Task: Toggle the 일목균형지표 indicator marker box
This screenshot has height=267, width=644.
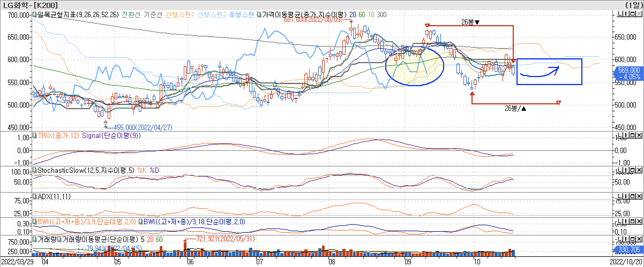Action: (35, 14)
